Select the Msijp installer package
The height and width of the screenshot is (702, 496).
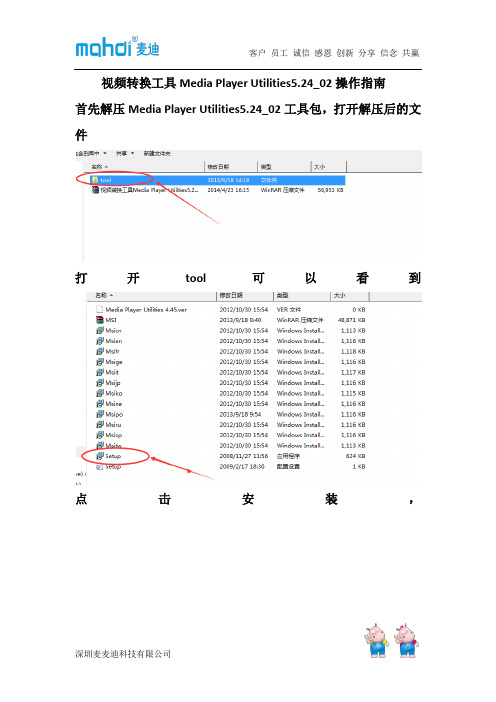click(x=231, y=383)
